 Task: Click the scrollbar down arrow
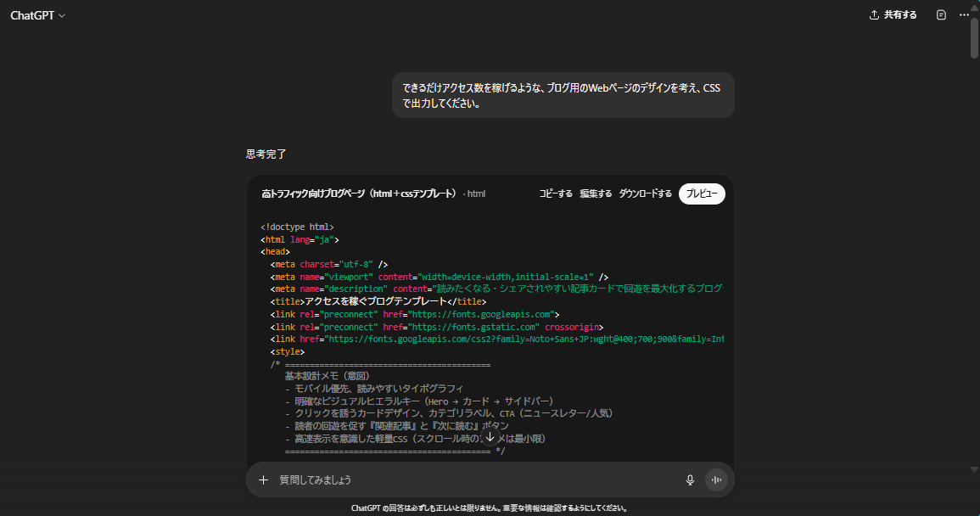tap(974, 468)
